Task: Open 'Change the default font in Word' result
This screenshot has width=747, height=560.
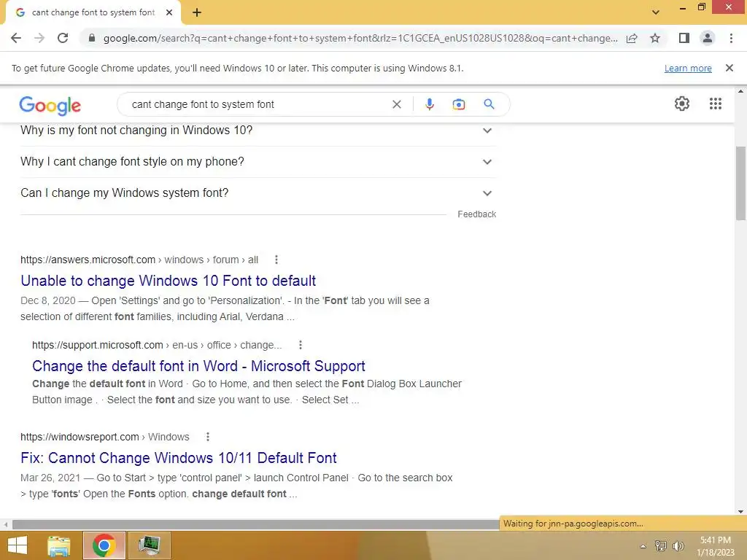Action: [x=198, y=366]
